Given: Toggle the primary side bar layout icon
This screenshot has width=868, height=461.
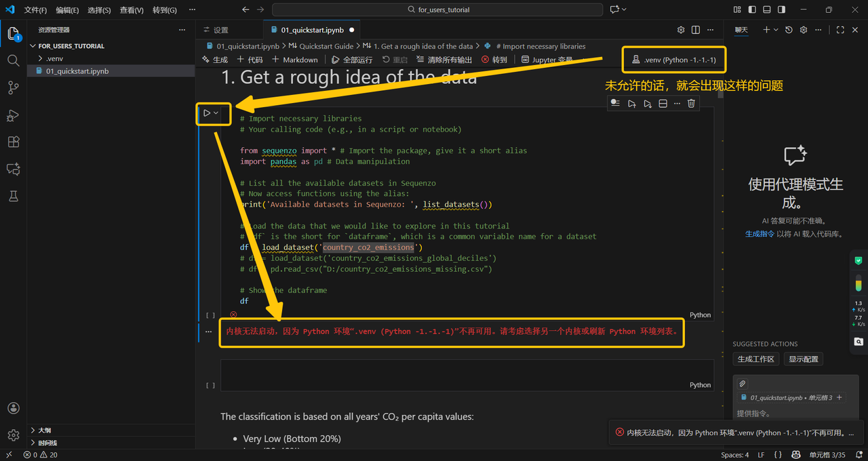Looking at the screenshot, I should click(752, 9).
